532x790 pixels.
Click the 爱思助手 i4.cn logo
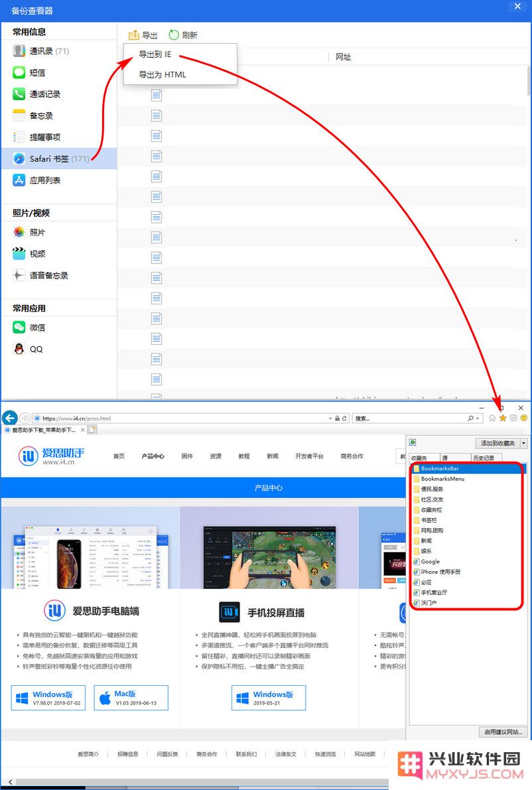click(x=51, y=456)
